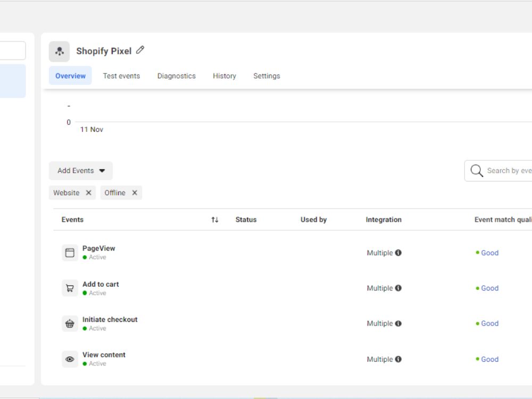Screen dimensions: 532x399
Task: Select the highlighted item in the left sidebar
Action: [x=13, y=81]
